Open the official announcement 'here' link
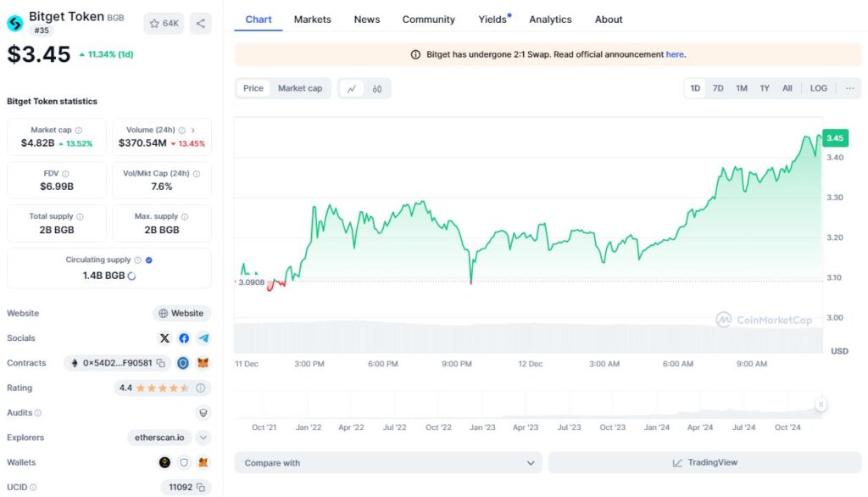 click(675, 54)
